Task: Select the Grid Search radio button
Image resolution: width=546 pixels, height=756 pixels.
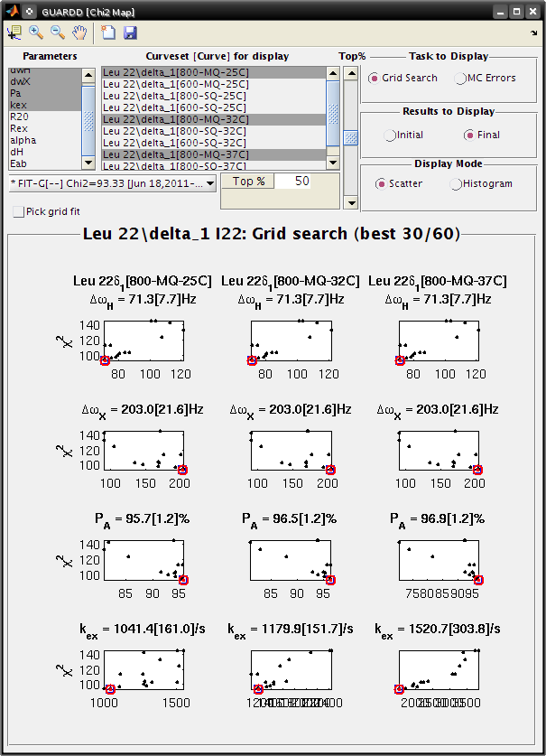Action: click(374, 78)
